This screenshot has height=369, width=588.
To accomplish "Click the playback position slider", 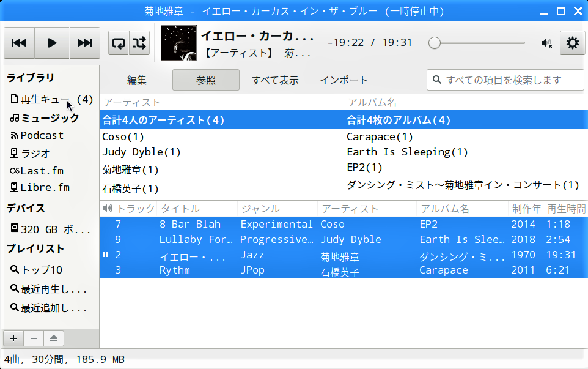I will [479, 43].
